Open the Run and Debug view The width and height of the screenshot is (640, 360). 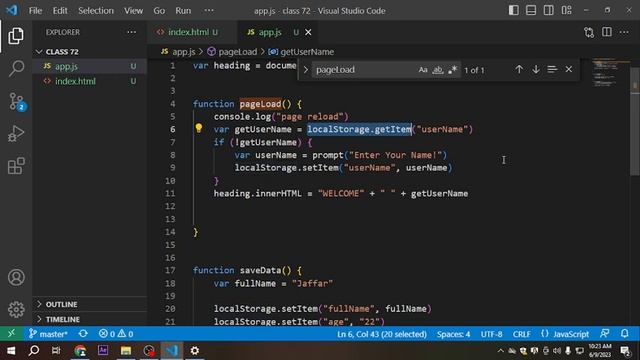16,133
